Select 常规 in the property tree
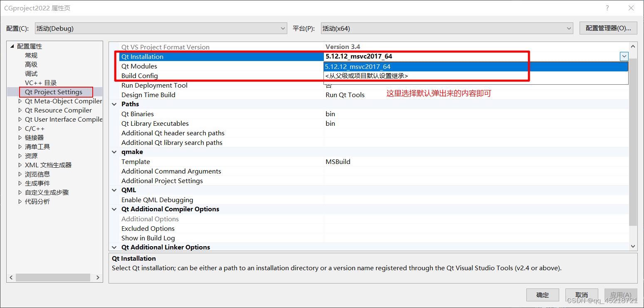Screen dimensions: 644x308 [31, 56]
